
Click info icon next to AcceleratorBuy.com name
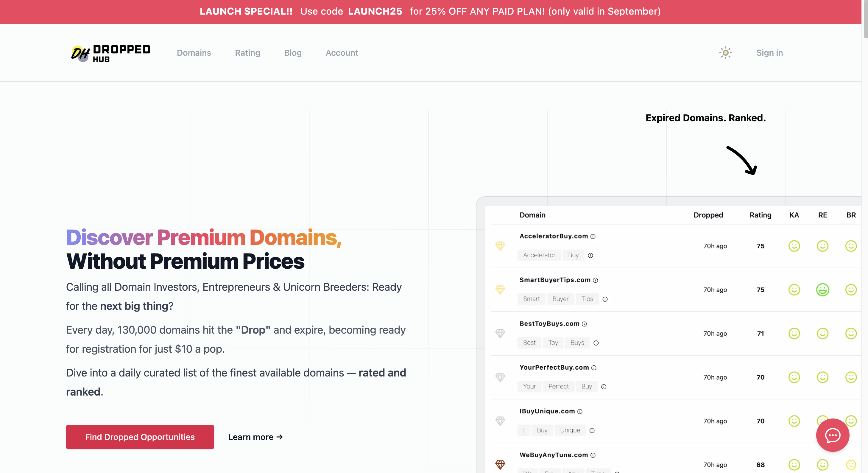[593, 236]
